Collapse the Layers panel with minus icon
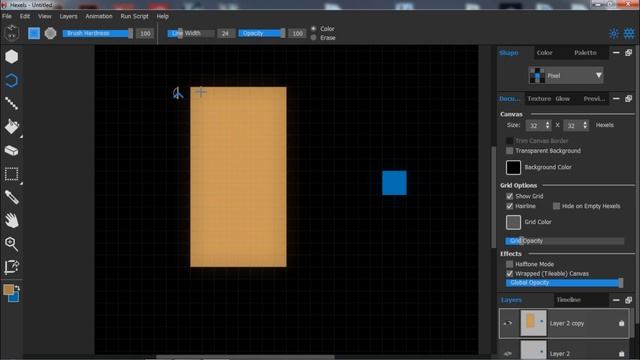Image resolution: width=640 pixels, height=360 pixels. (x=616, y=300)
